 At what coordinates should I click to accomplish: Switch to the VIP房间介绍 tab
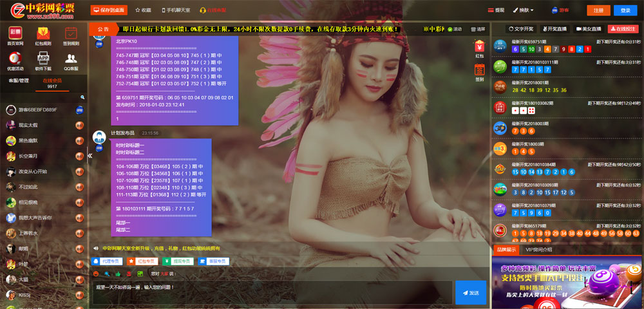(538, 249)
